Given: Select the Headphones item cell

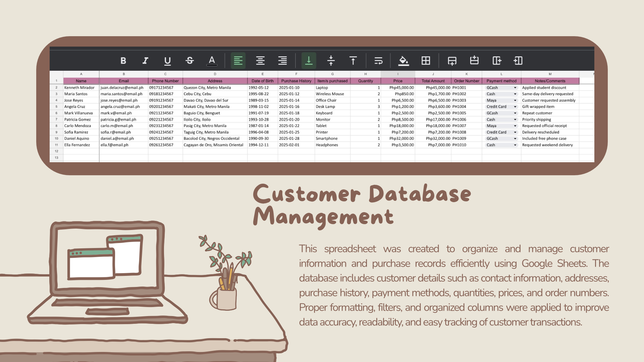Looking at the screenshot, I should click(x=332, y=145).
